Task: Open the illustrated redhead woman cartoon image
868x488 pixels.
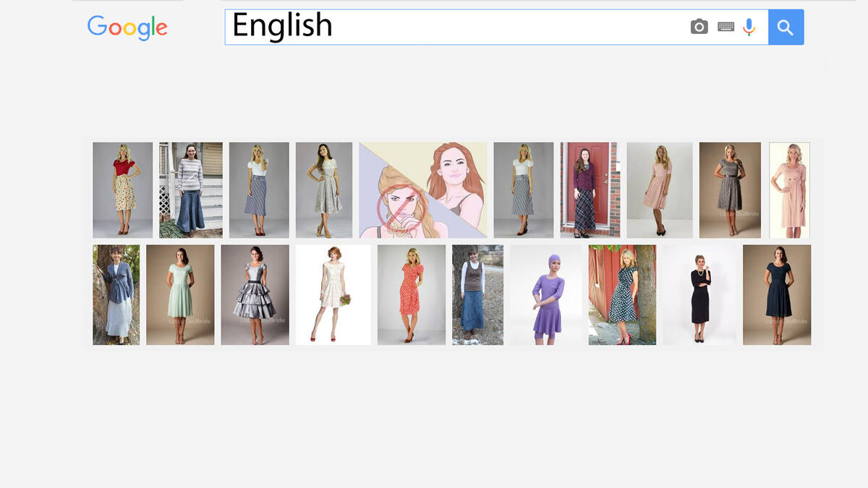Action: click(x=423, y=189)
